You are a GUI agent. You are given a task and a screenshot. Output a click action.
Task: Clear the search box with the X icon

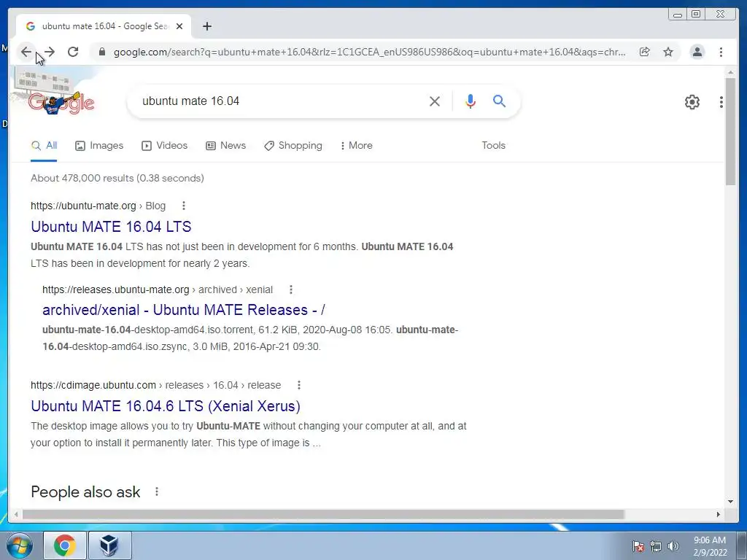tap(435, 101)
